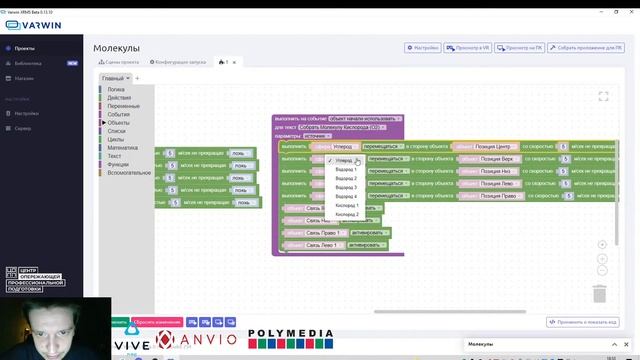The width and height of the screenshot is (640, 360).
Task: Open Библиотека in the sidebar
Action: [x=28, y=63]
